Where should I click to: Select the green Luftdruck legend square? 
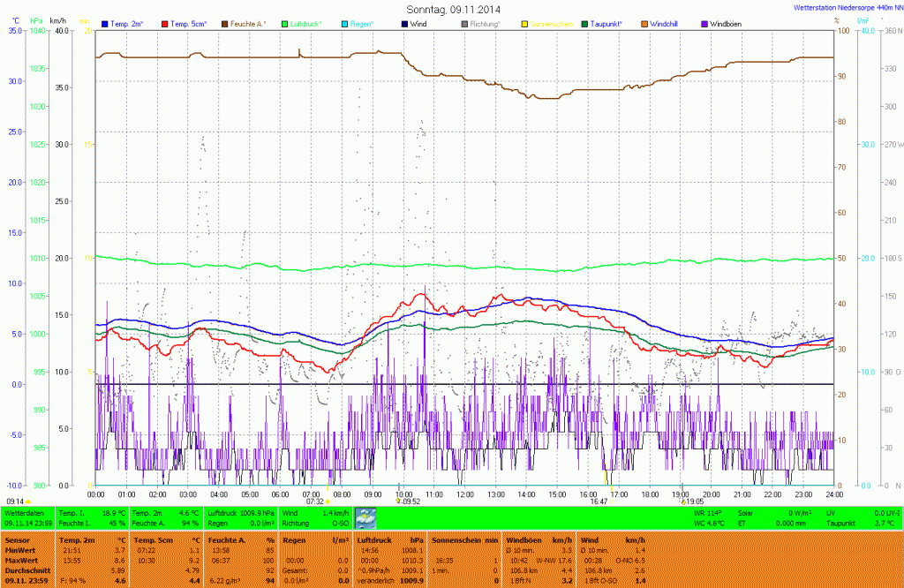284,23
